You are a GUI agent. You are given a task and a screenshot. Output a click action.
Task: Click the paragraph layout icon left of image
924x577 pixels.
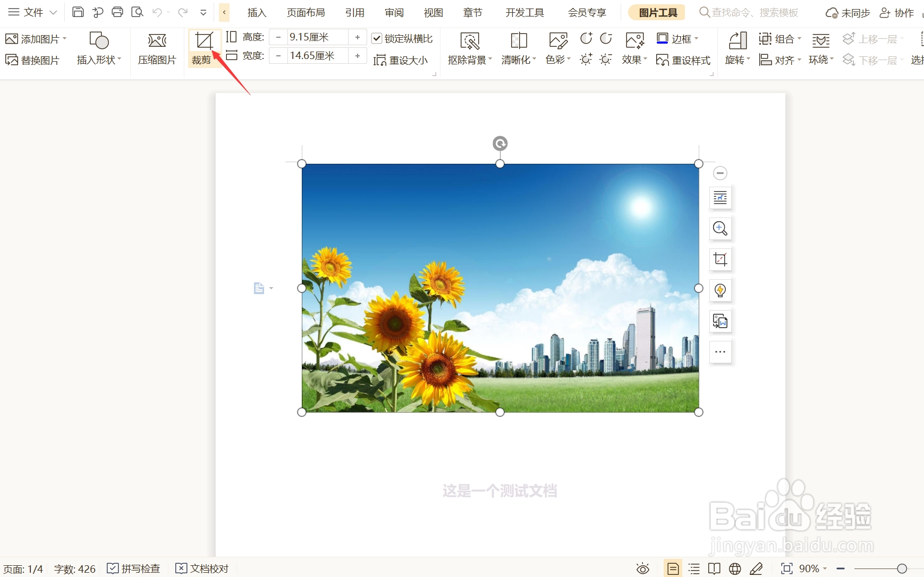(x=259, y=288)
